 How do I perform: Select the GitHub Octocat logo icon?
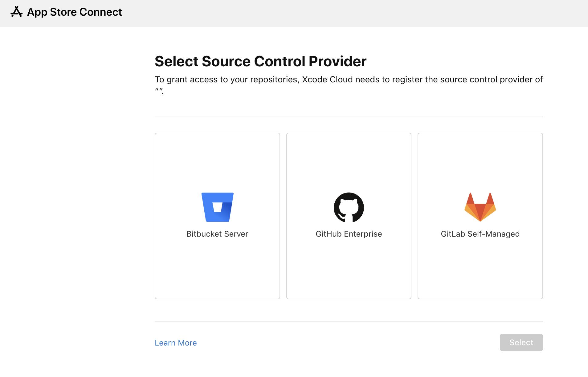(x=349, y=207)
